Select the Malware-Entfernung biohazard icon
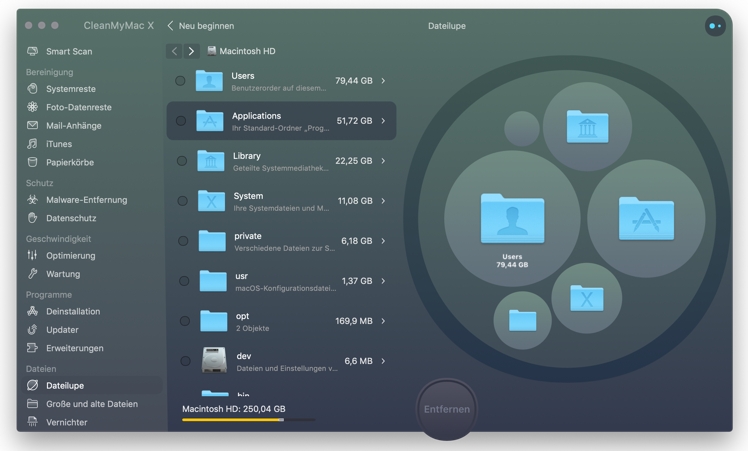The height and width of the screenshot is (451, 748). point(33,200)
